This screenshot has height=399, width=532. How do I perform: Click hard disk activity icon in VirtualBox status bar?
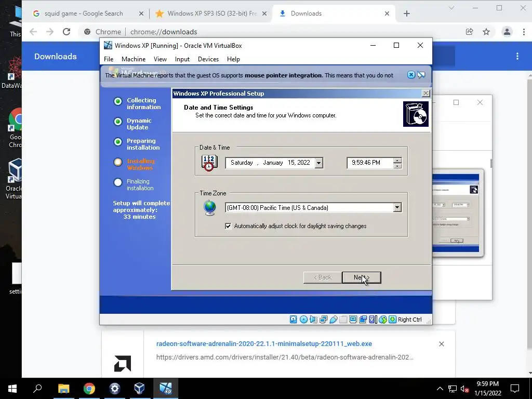click(x=294, y=320)
